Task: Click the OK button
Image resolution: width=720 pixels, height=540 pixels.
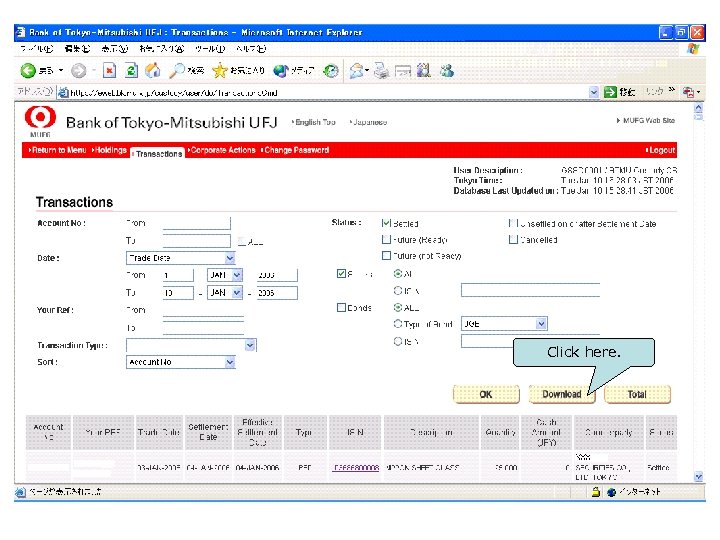Action: [x=486, y=394]
